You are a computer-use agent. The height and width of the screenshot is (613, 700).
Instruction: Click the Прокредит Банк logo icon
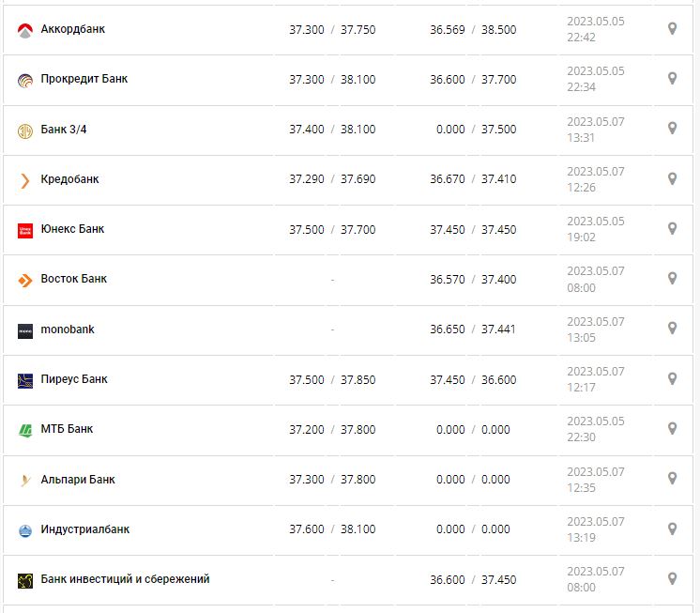tap(25, 80)
